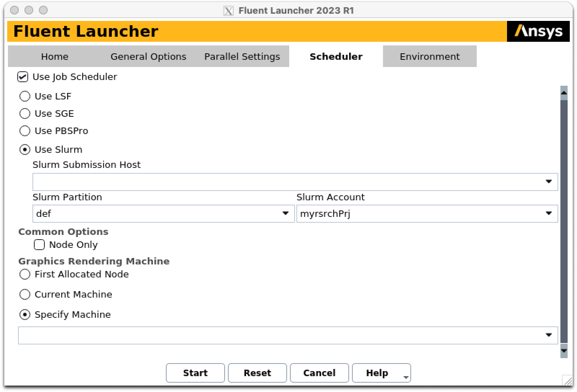Select the Scheduler tab
Screen dimensions: 577x392
click(336, 57)
